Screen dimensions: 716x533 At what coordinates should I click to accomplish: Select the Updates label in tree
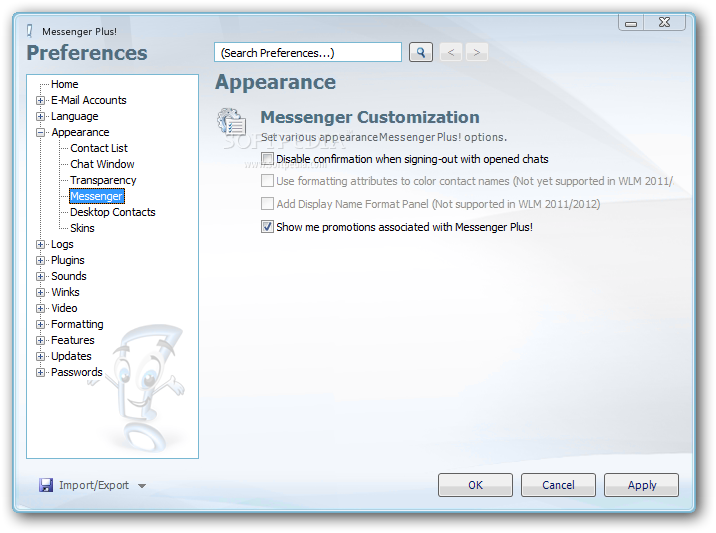point(71,356)
